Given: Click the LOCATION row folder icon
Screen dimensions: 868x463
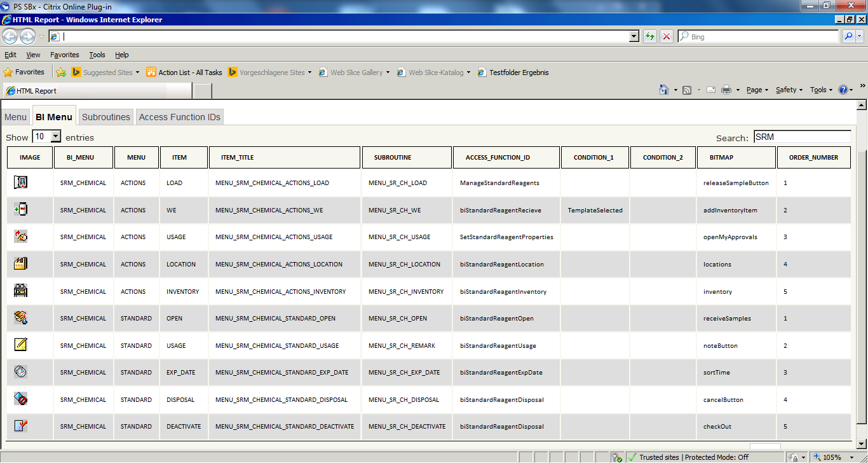Looking at the screenshot, I should tap(21, 264).
